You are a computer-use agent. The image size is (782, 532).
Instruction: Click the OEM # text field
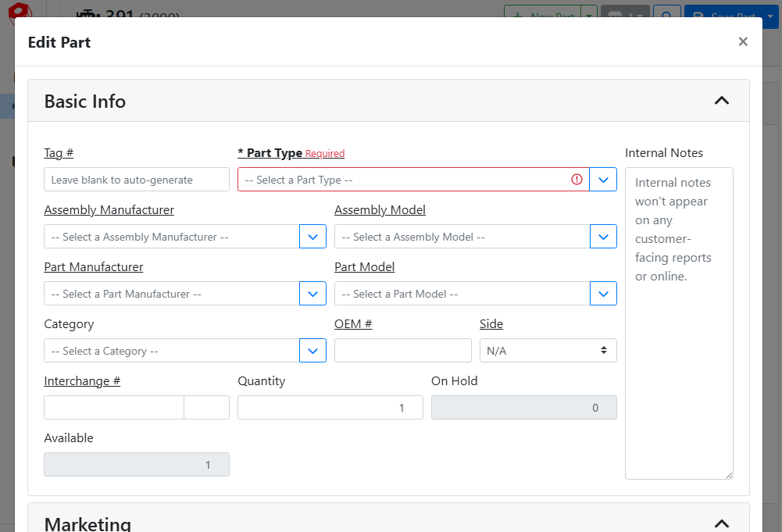pyautogui.click(x=402, y=351)
